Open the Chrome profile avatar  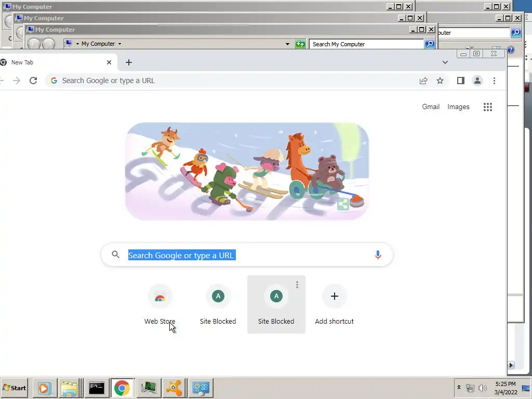click(x=477, y=81)
